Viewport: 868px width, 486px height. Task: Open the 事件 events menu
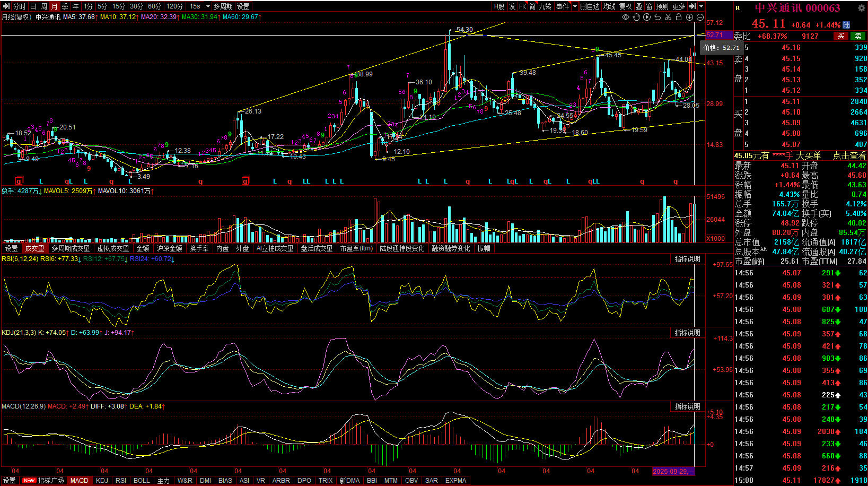click(563, 6)
